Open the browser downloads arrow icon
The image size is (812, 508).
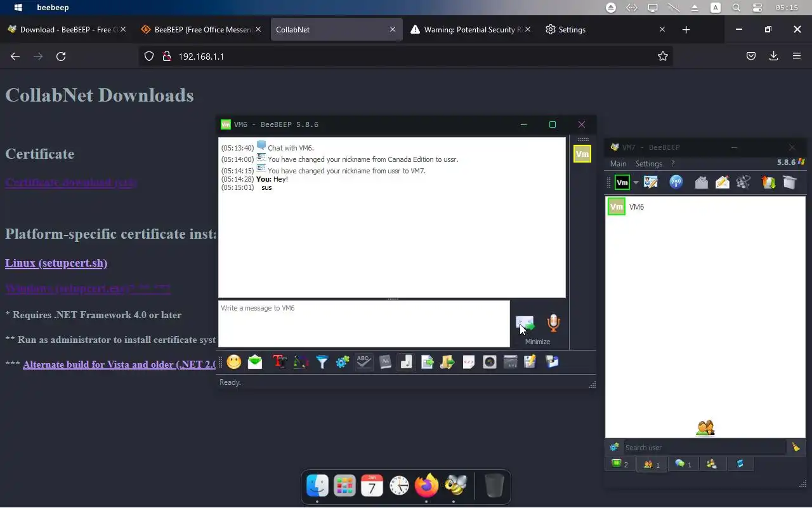pos(773,57)
